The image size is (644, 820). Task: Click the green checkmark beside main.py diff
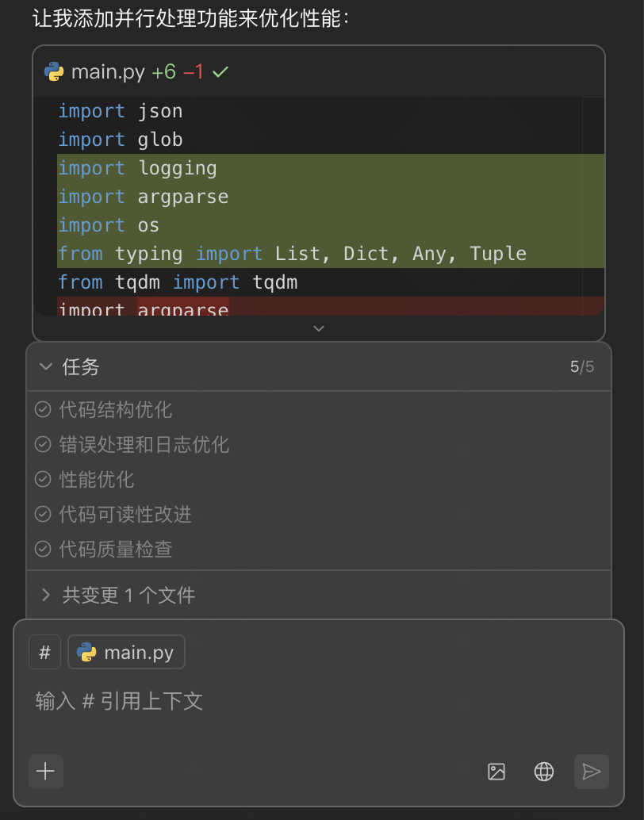(x=220, y=72)
